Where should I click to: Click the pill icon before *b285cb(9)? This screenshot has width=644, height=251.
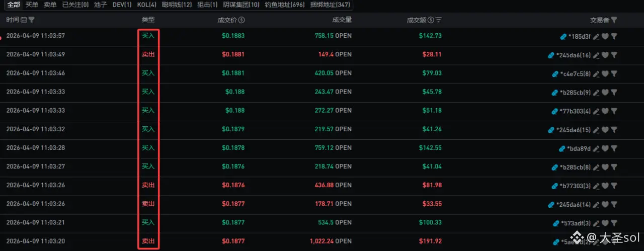click(555, 92)
